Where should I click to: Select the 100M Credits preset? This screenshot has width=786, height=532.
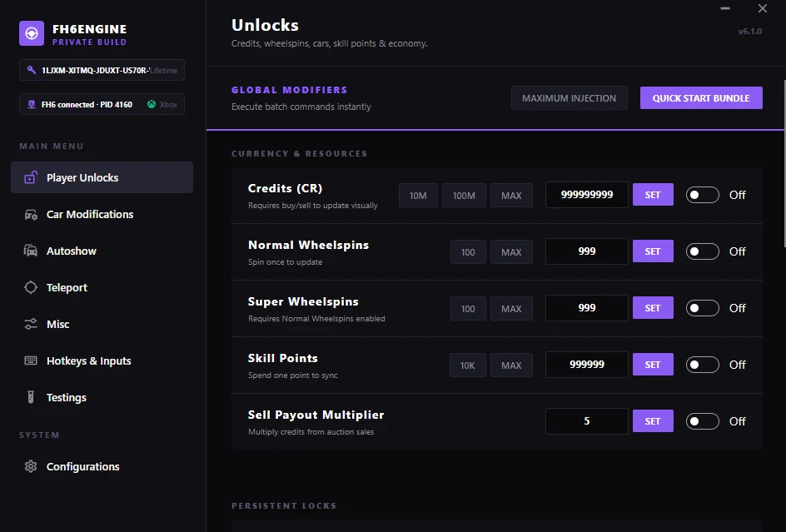(464, 196)
